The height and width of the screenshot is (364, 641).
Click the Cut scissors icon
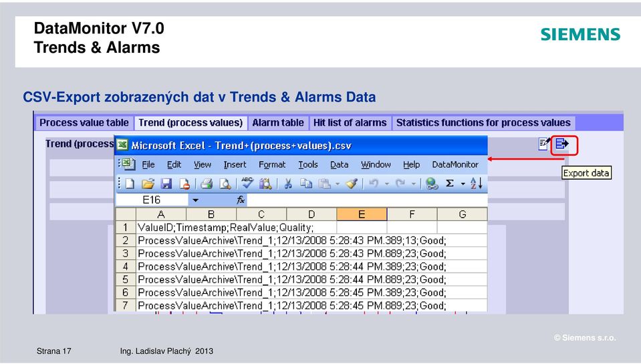288,184
